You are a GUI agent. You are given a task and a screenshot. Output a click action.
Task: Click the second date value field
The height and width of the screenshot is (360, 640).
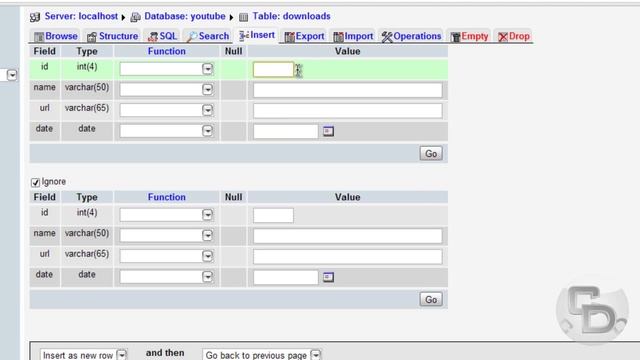(285, 277)
